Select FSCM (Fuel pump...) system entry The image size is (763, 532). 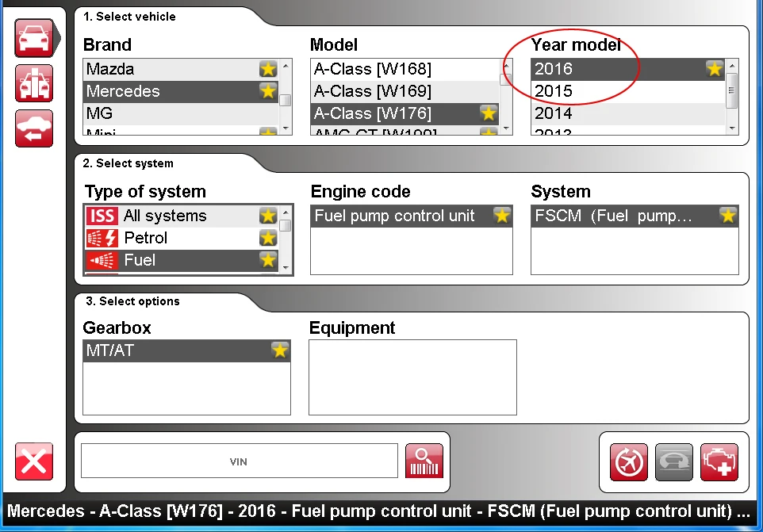(635, 216)
